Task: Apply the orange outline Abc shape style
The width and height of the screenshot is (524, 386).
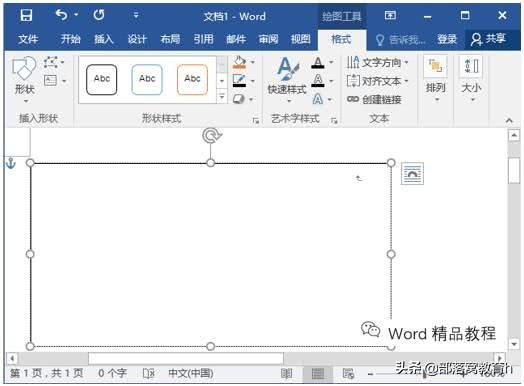Action: [192, 80]
